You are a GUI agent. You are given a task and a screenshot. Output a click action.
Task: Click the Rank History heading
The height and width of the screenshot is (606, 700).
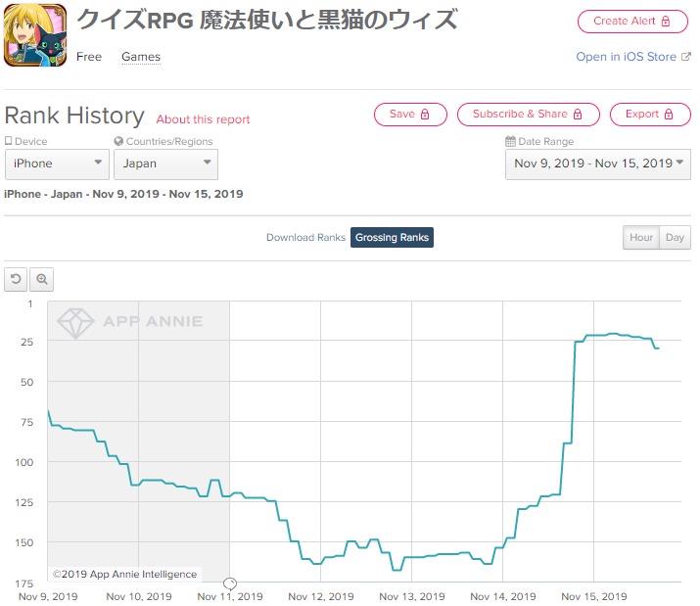click(74, 116)
